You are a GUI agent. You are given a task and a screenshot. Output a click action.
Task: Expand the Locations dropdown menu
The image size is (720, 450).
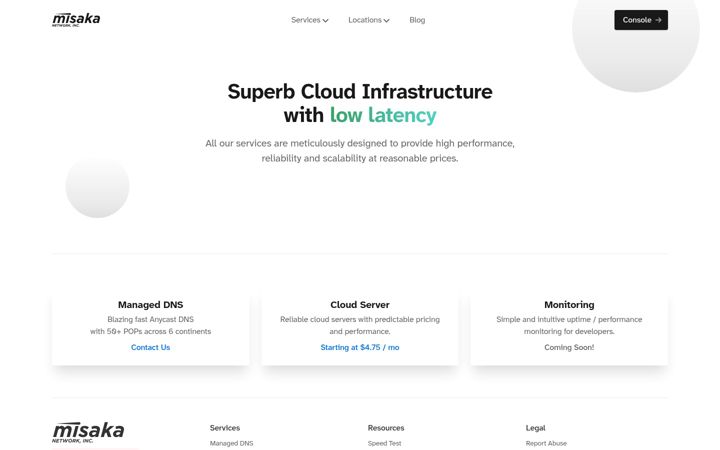369,20
